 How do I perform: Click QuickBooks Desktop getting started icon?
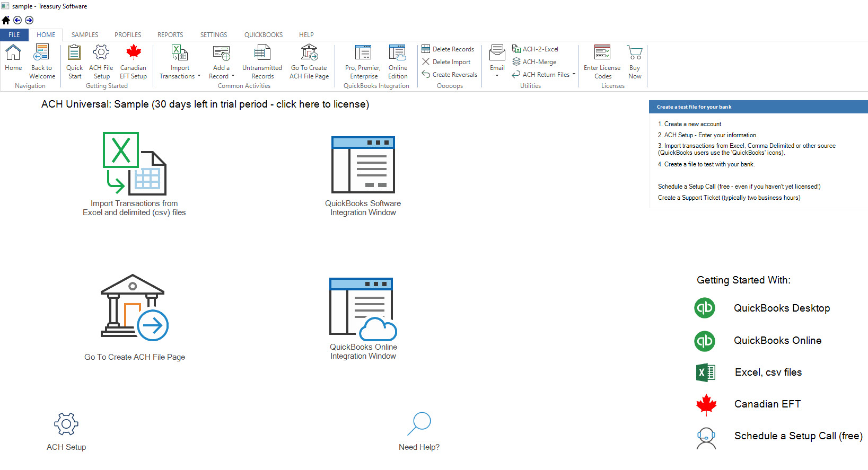pyautogui.click(x=705, y=308)
